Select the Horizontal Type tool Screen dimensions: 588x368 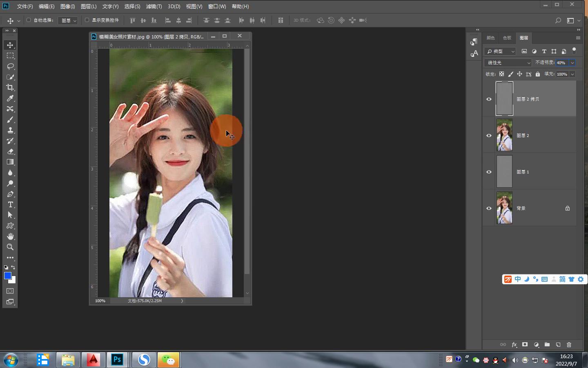[x=10, y=204]
